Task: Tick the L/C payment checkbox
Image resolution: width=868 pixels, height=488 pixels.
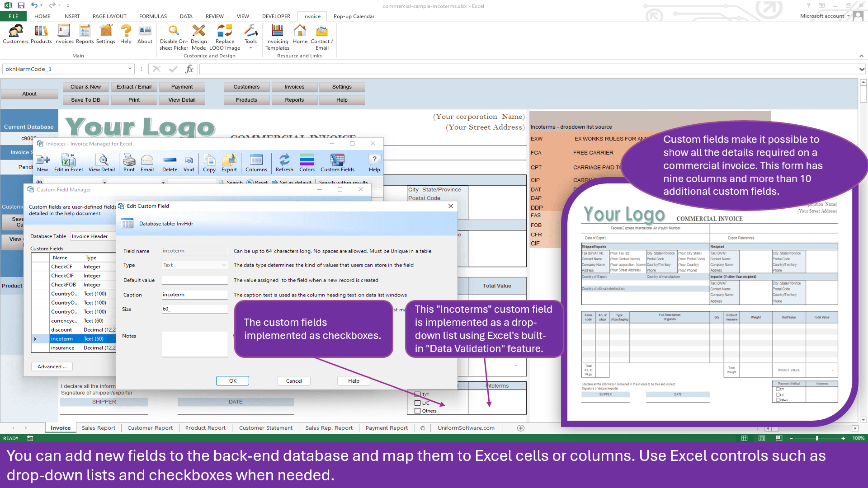Action: point(418,403)
